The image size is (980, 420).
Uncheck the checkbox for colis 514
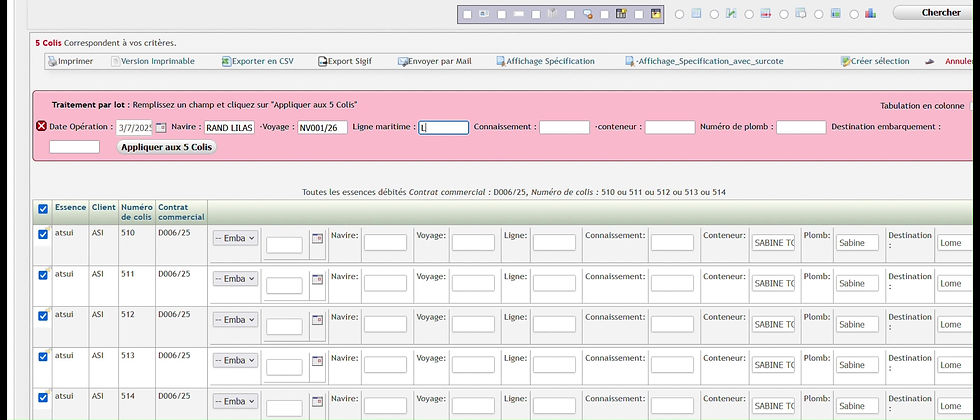43,398
